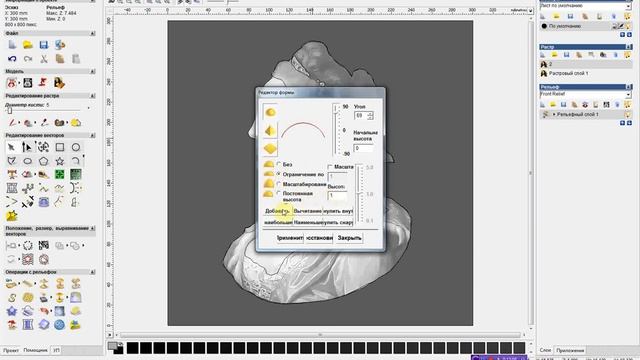Click the new model icon in the Файл section
The width and height of the screenshot is (640, 360).
pos(12,45)
